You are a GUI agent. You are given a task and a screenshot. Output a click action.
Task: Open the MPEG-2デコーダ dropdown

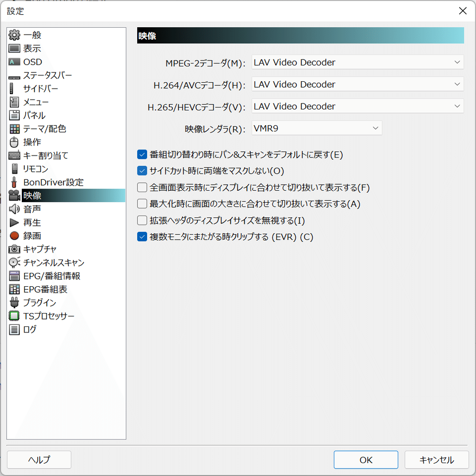tap(358, 62)
